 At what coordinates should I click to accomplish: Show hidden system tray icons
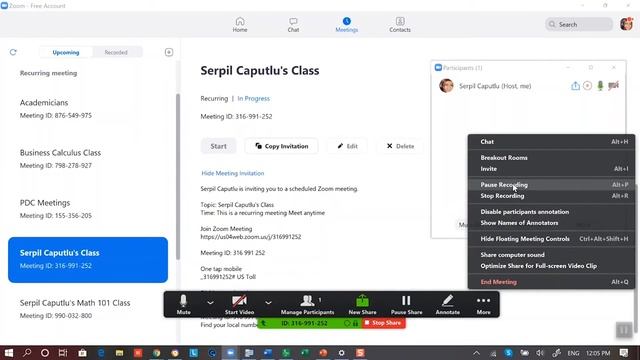pos(476,353)
